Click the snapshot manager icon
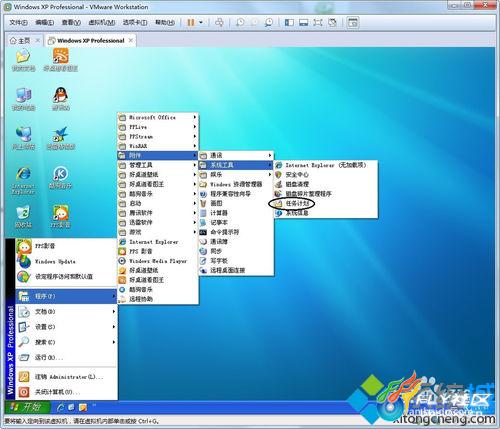The image size is (500, 429). (x=268, y=23)
